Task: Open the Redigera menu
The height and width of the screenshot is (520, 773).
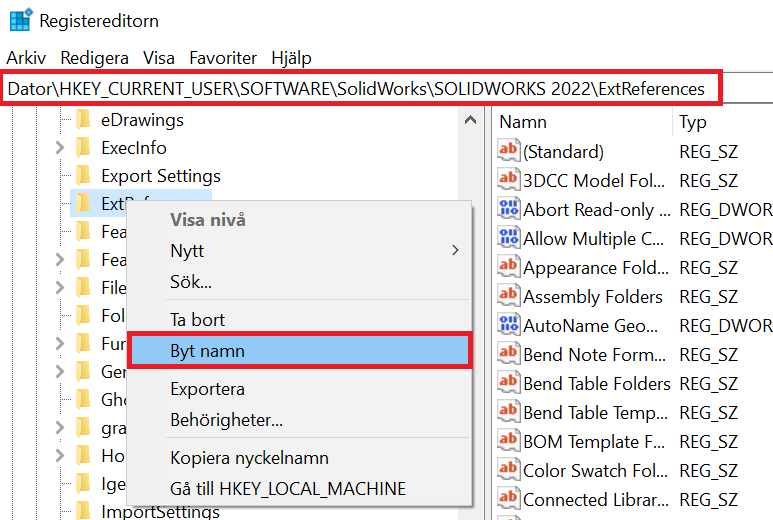Action: click(x=94, y=58)
